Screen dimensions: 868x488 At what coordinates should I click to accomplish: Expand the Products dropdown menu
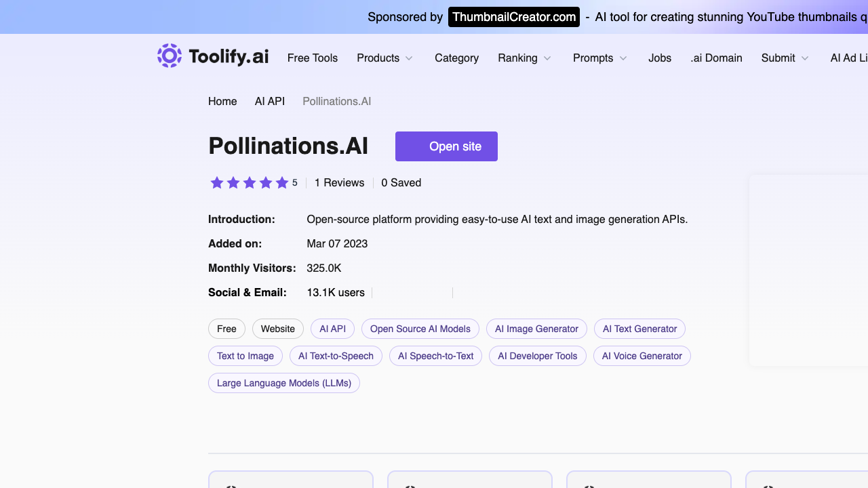[385, 58]
